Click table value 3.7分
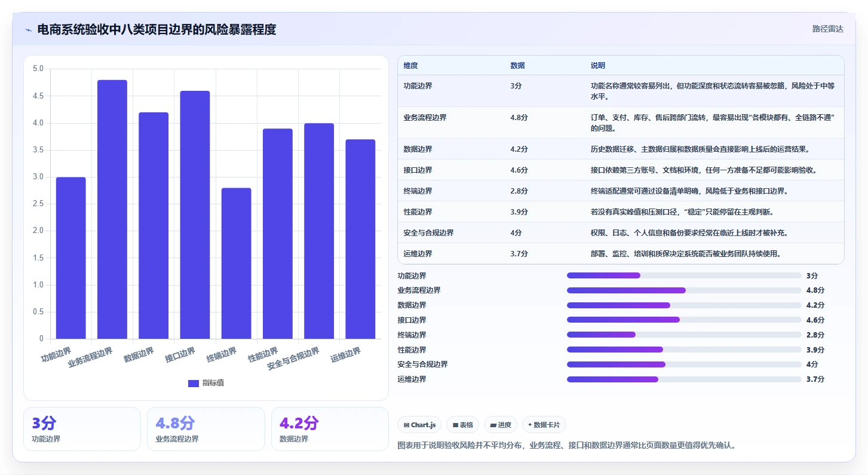Viewport: 868px width, 475px height. [x=519, y=254]
